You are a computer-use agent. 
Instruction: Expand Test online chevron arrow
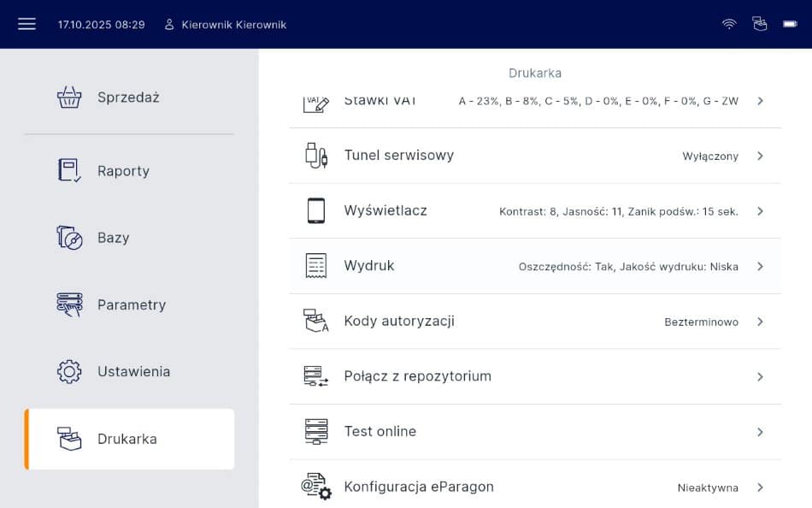[760, 432]
